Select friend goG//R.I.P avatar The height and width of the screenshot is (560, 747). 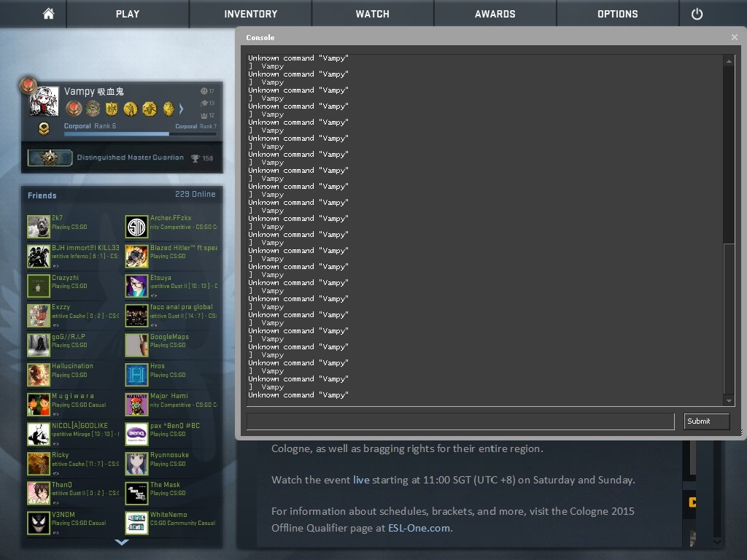pyautogui.click(x=39, y=345)
